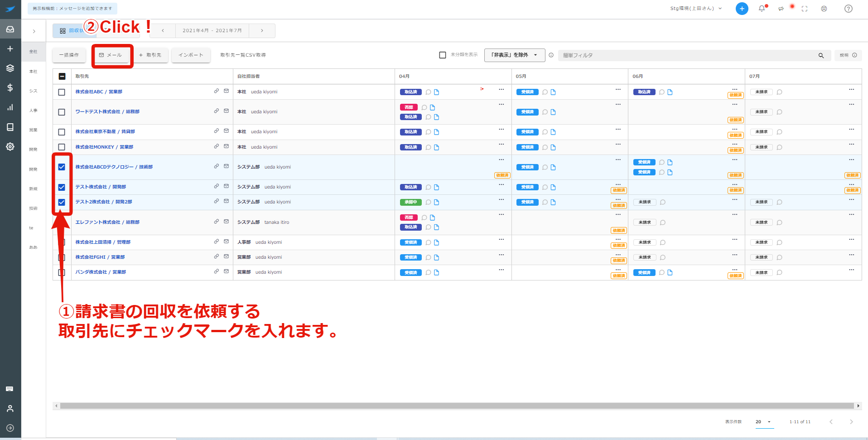Click the horizontal scrollbar track

click(x=457, y=406)
